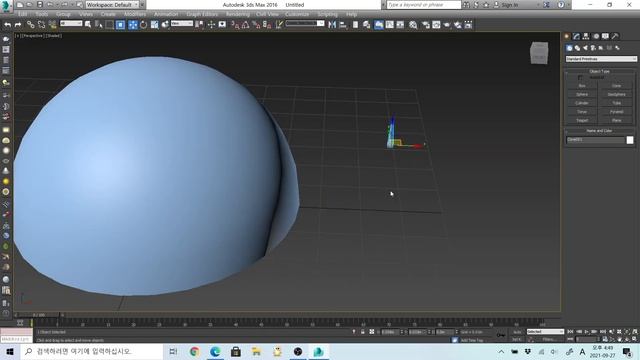The image size is (640, 360).
Task: Open the Group menu
Action: click(x=63, y=14)
